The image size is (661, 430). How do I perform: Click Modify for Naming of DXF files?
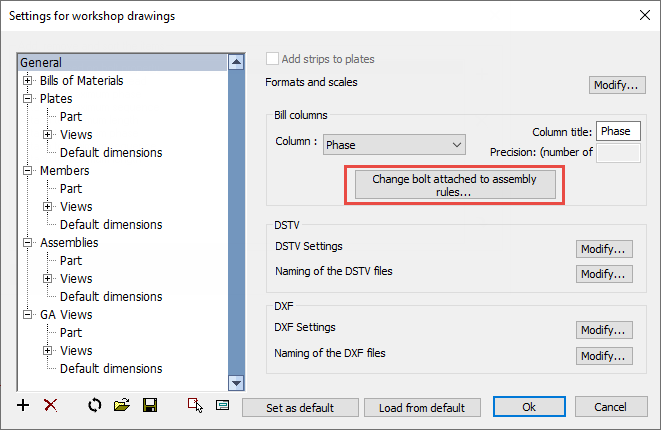point(604,356)
